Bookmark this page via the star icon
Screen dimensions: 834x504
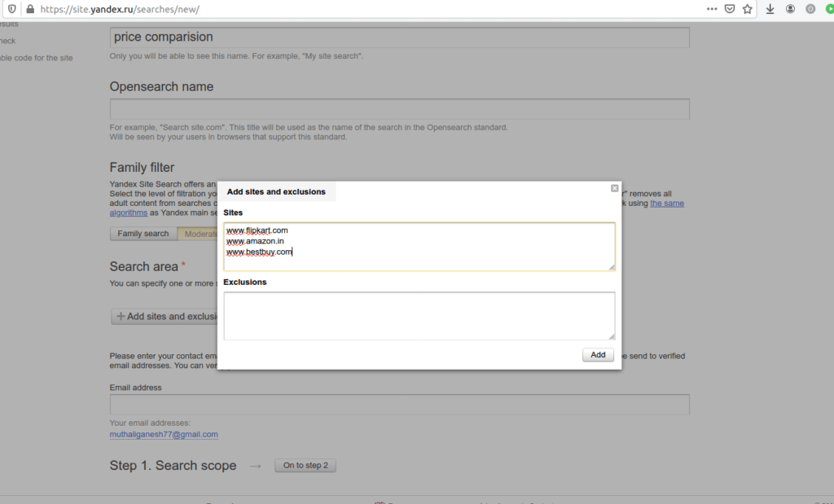coord(747,9)
